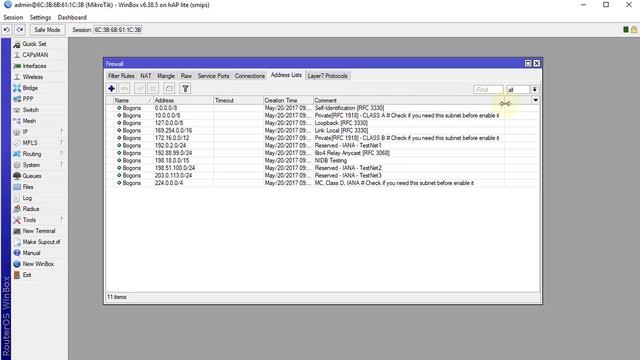640x360 pixels.
Task: Switch to Filter Rules tab
Action: (121, 76)
